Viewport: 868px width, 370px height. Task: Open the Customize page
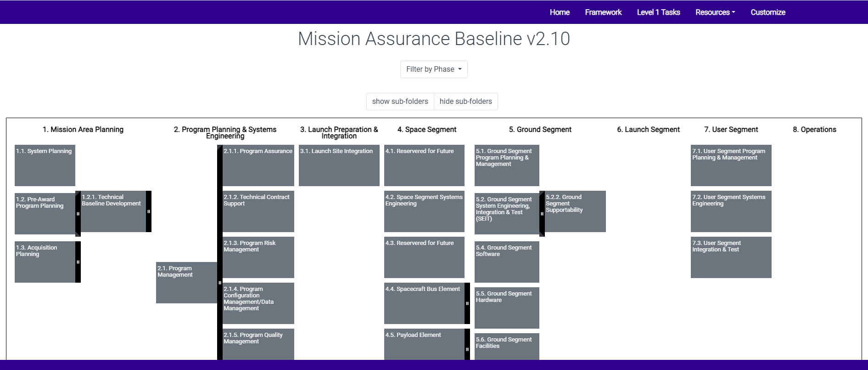(768, 12)
